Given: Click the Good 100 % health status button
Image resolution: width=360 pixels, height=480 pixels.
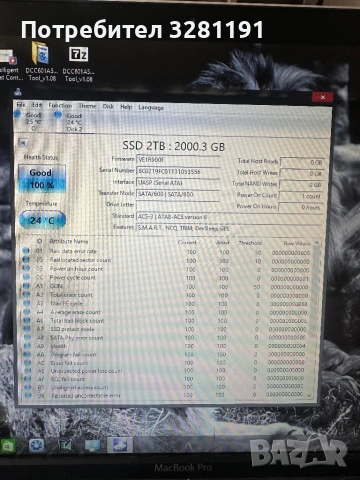Looking at the screenshot, I should (41, 179).
